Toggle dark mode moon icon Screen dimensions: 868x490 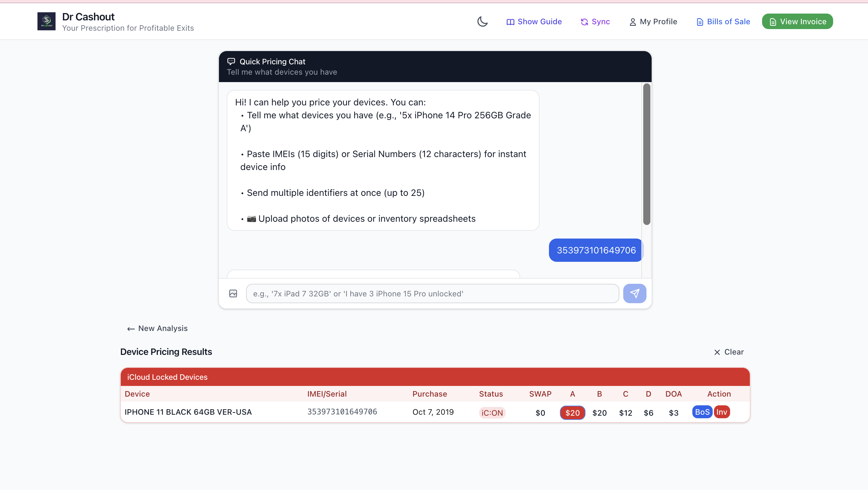tap(482, 22)
